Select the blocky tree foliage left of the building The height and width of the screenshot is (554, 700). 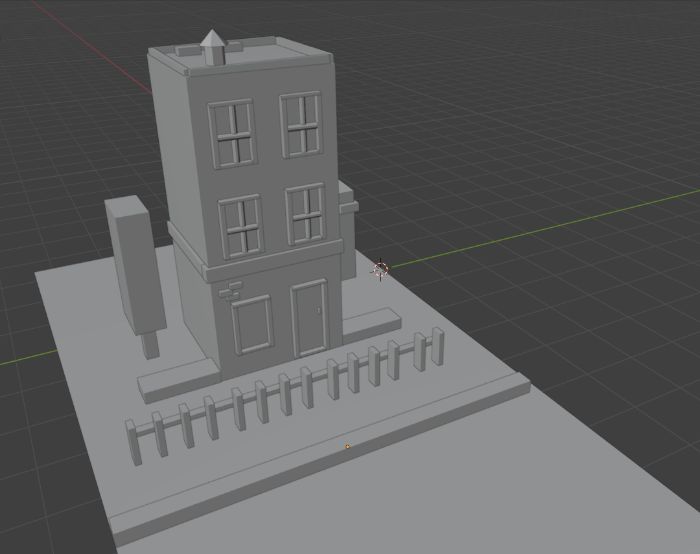[135, 263]
